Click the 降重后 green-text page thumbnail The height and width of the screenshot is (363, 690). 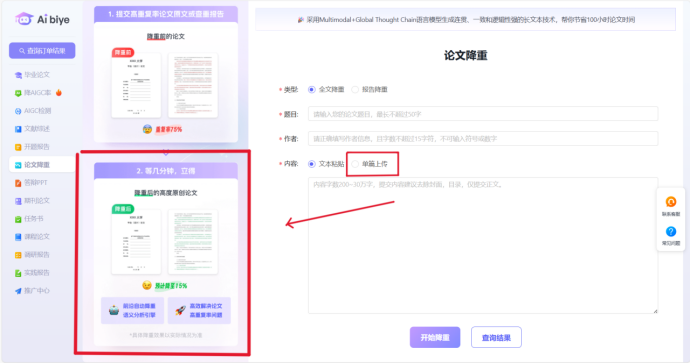click(193, 242)
